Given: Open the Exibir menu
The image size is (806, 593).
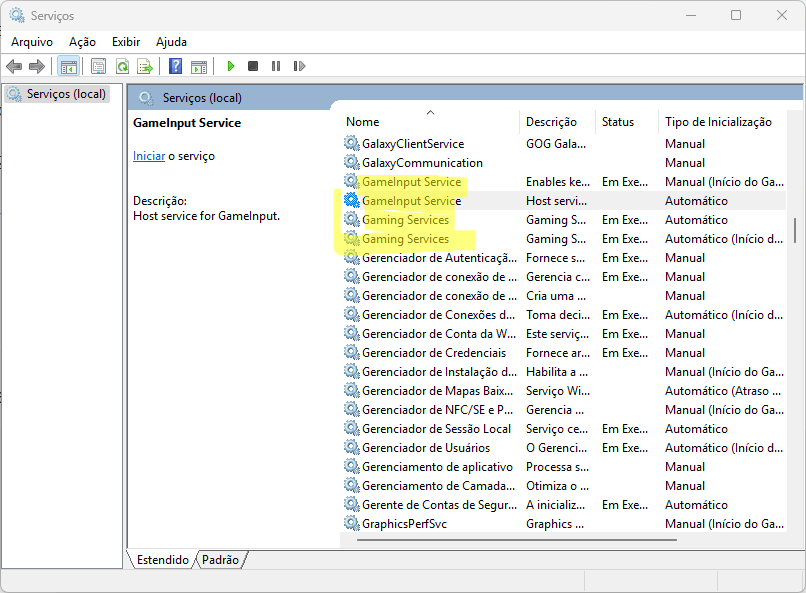Looking at the screenshot, I should 126,42.
